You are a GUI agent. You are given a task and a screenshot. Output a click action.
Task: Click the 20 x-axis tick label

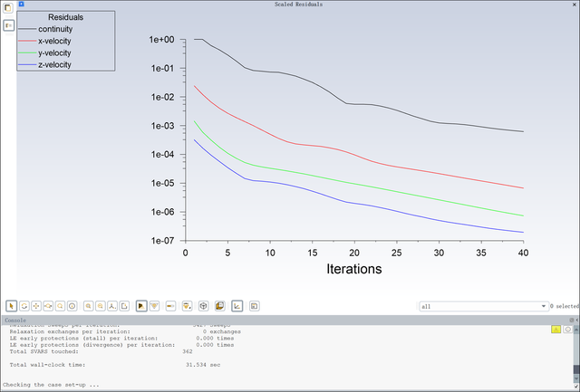pyautogui.click(x=354, y=253)
